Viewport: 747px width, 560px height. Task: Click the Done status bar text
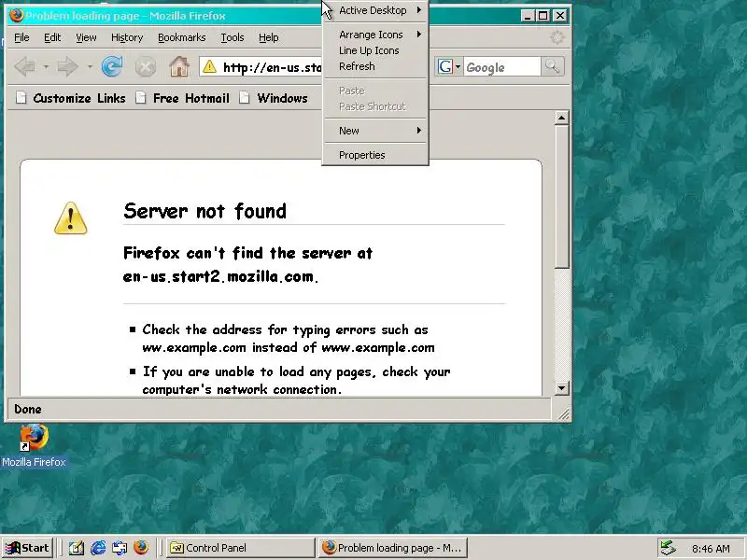(28, 409)
